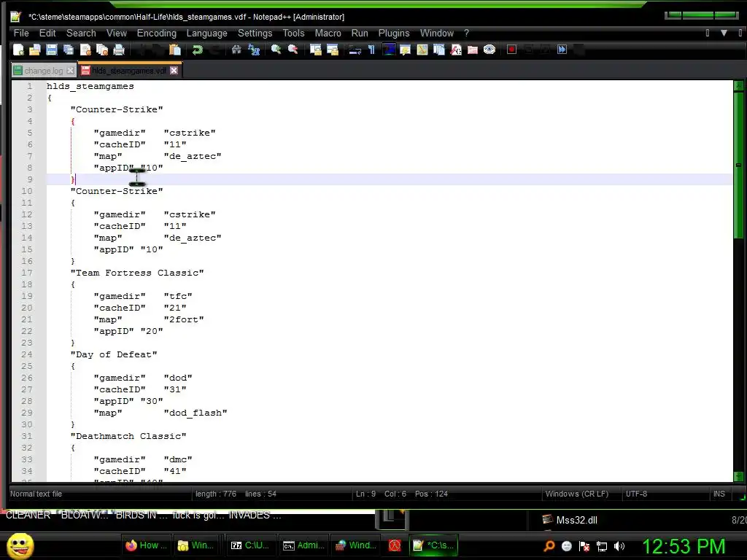The height and width of the screenshot is (560, 747).
Task: Toggle the Document Map toolbar icon
Action: [x=422, y=50]
